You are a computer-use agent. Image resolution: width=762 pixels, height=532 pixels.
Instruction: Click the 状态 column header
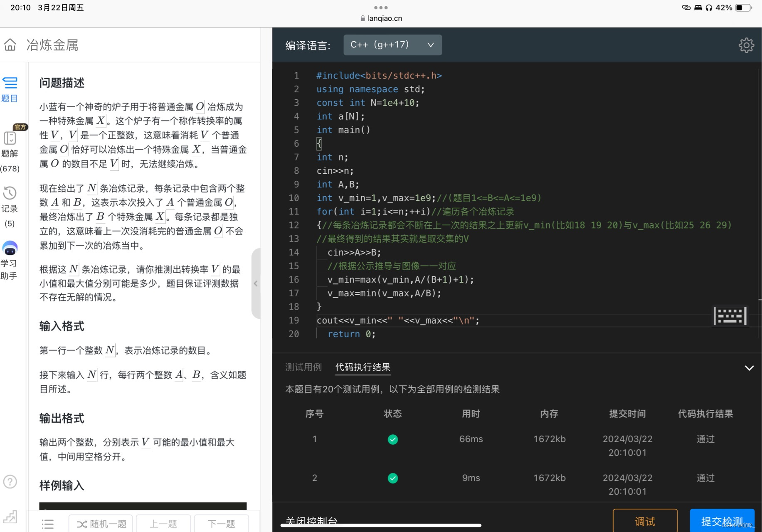[392, 414]
